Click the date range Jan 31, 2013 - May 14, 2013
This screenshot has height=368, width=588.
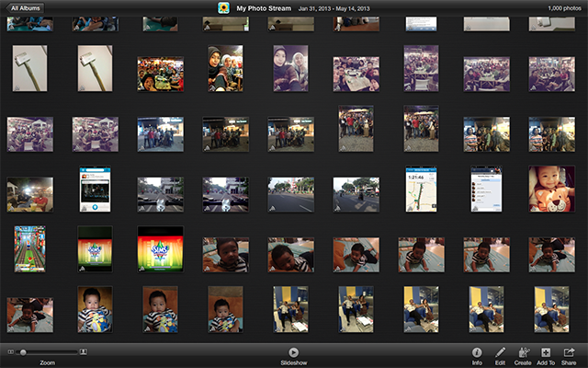tap(334, 8)
